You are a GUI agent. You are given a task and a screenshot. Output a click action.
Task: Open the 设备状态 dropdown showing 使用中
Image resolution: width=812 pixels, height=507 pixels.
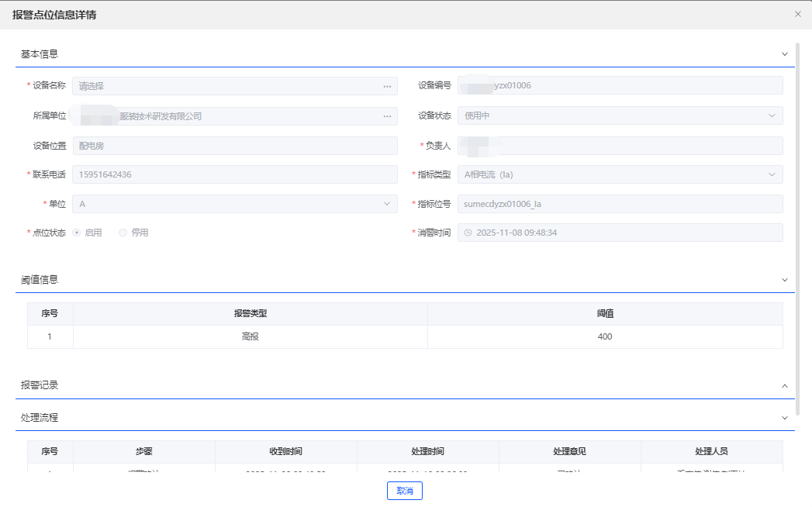(772, 115)
